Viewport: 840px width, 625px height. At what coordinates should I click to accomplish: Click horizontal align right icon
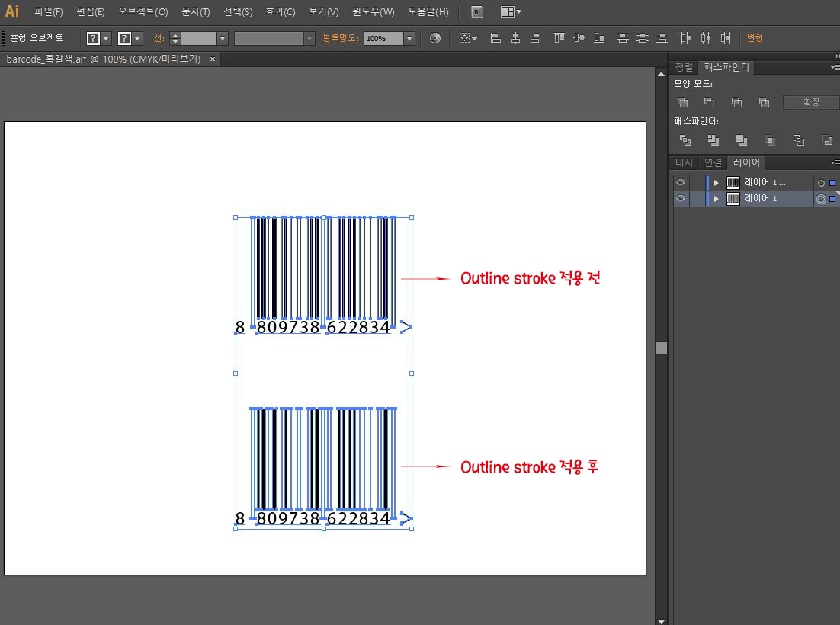pyautogui.click(x=535, y=38)
